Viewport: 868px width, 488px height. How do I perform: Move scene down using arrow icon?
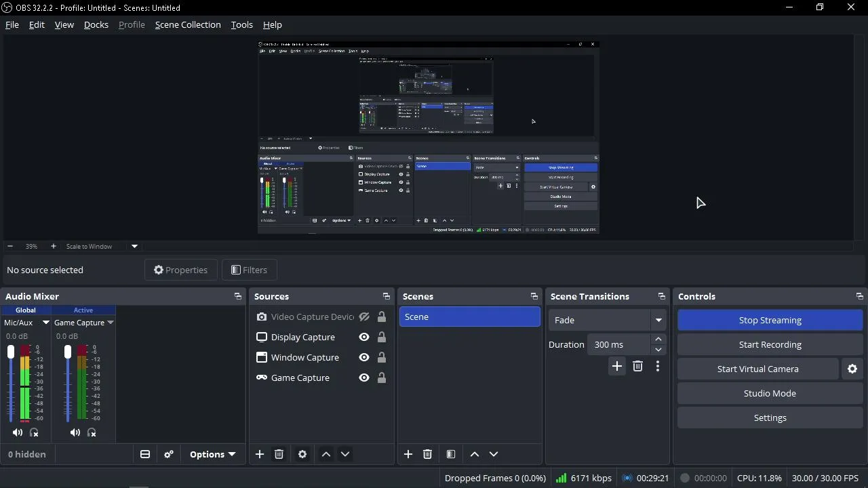(494, 454)
